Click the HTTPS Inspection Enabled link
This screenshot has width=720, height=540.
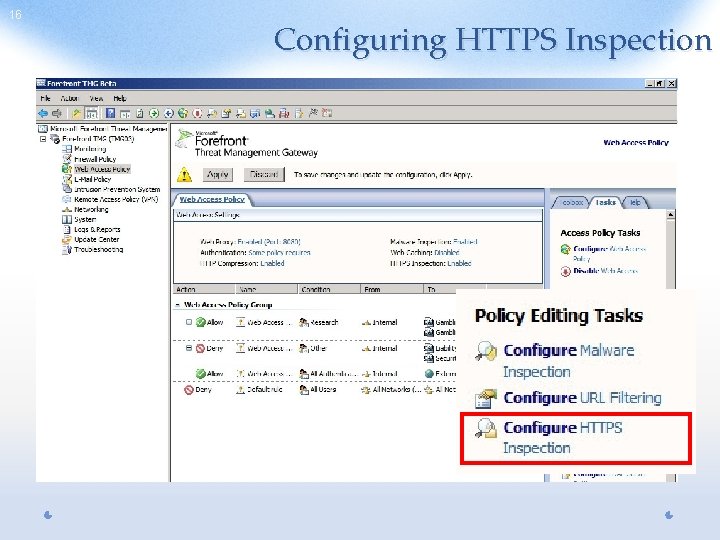[459, 264]
